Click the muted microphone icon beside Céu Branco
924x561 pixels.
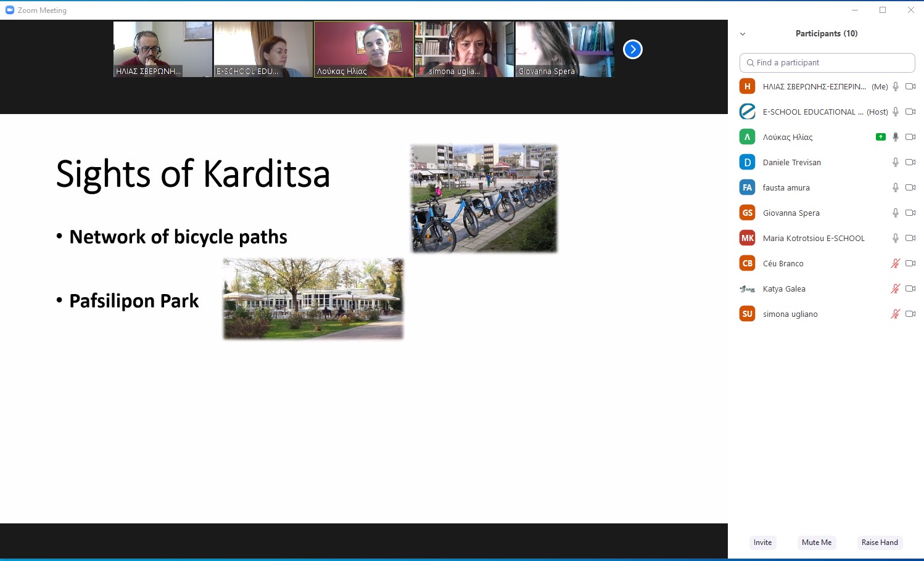(x=895, y=263)
